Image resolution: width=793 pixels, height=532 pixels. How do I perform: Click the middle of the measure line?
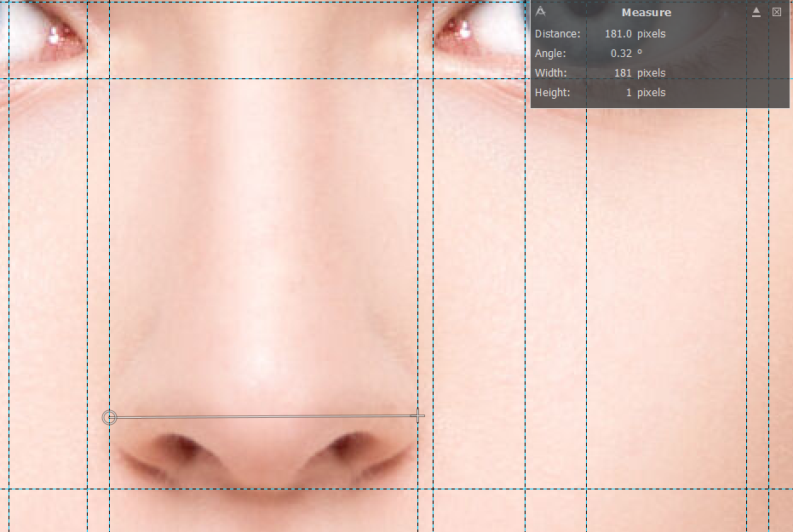[263, 417]
